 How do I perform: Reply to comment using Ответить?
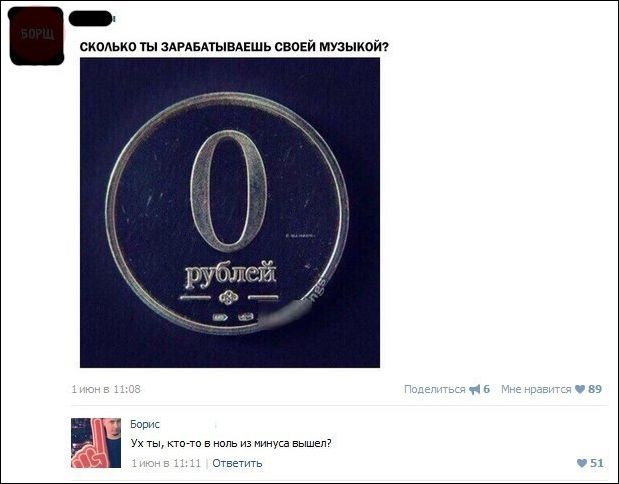[x=237, y=463]
